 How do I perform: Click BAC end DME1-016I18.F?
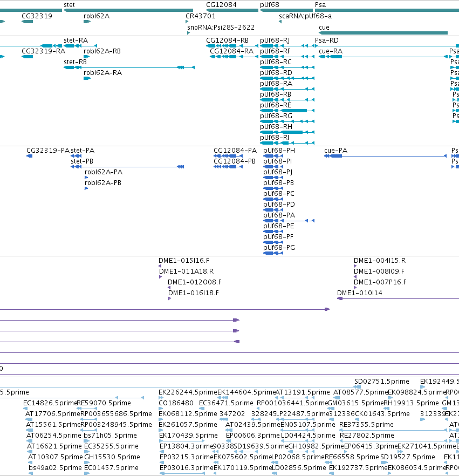tap(194, 293)
